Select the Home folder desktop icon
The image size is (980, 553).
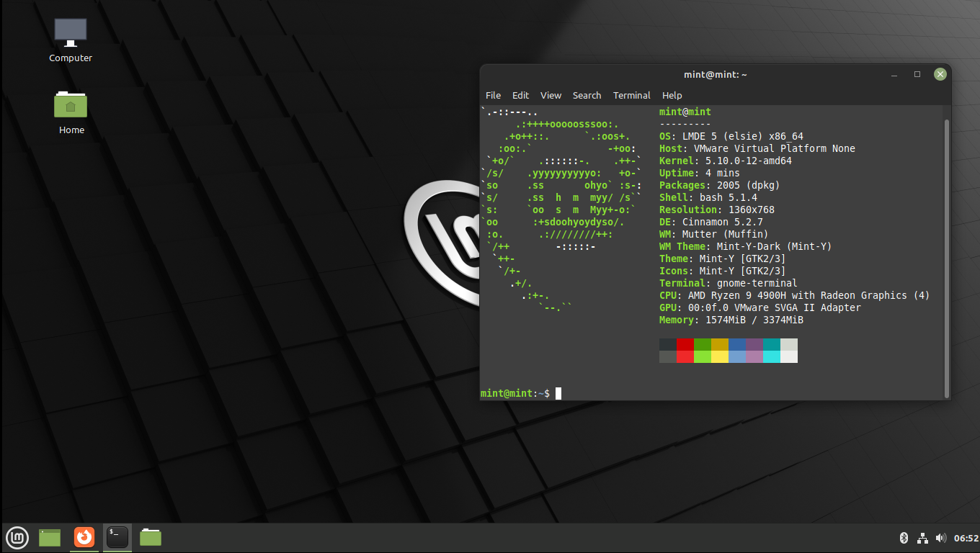tap(71, 112)
